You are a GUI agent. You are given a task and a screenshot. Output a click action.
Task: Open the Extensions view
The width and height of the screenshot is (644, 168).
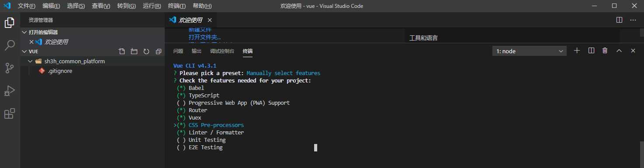[x=10, y=113]
